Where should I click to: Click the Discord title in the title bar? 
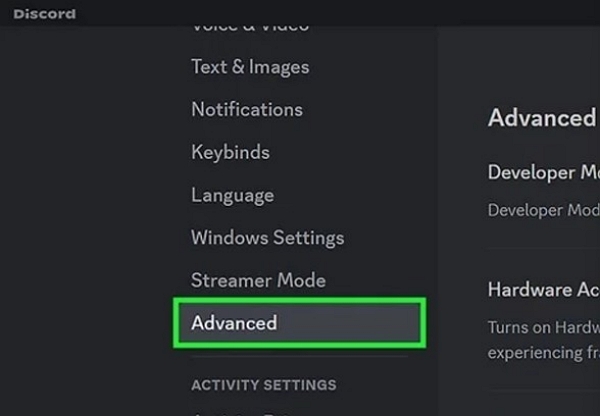point(45,14)
